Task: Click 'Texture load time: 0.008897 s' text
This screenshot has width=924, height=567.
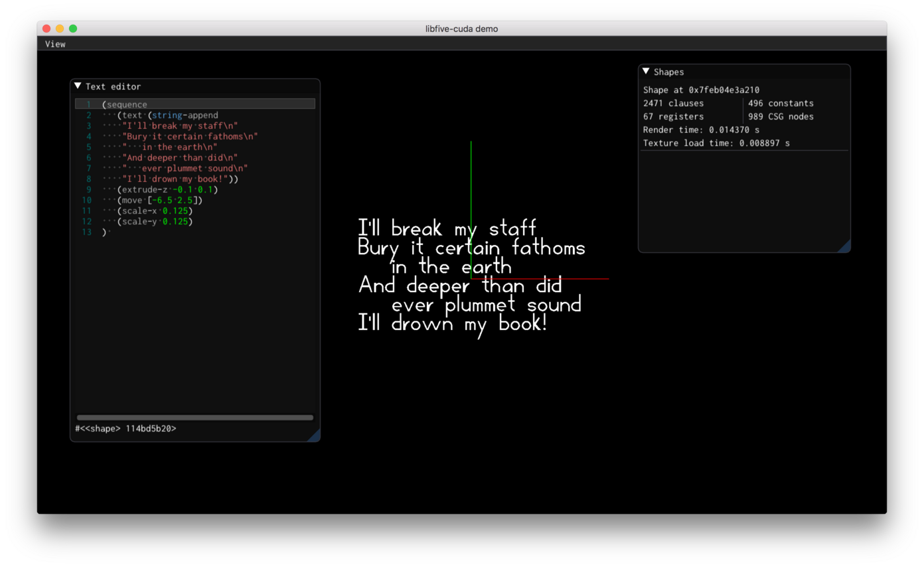Action: (x=716, y=143)
